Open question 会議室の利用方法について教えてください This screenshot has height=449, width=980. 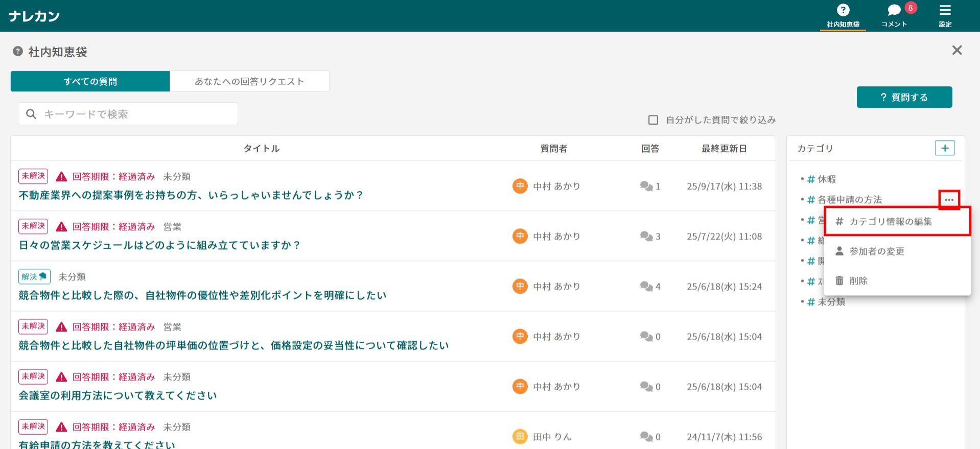(x=118, y=395)
